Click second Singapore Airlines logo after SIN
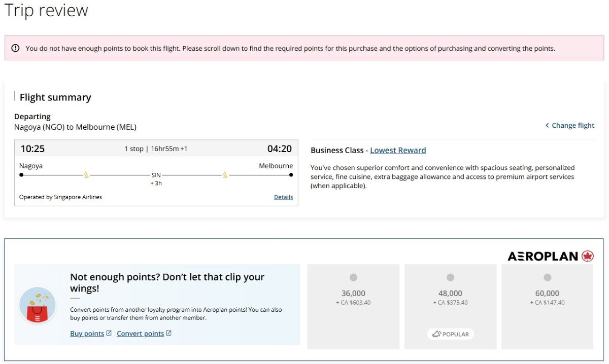Image resolution: width=609 pixels, height=364 pixels. pos(224,175)
